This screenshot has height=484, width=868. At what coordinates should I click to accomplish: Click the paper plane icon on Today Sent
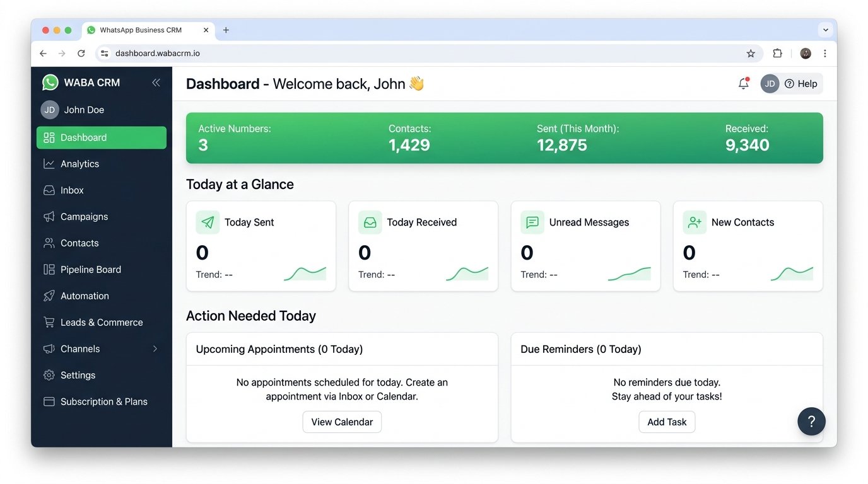208,222
